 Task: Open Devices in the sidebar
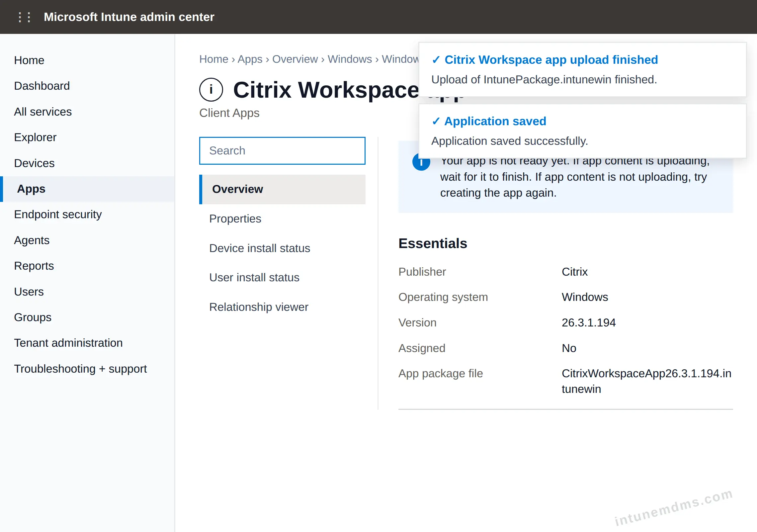pos(87,163)
